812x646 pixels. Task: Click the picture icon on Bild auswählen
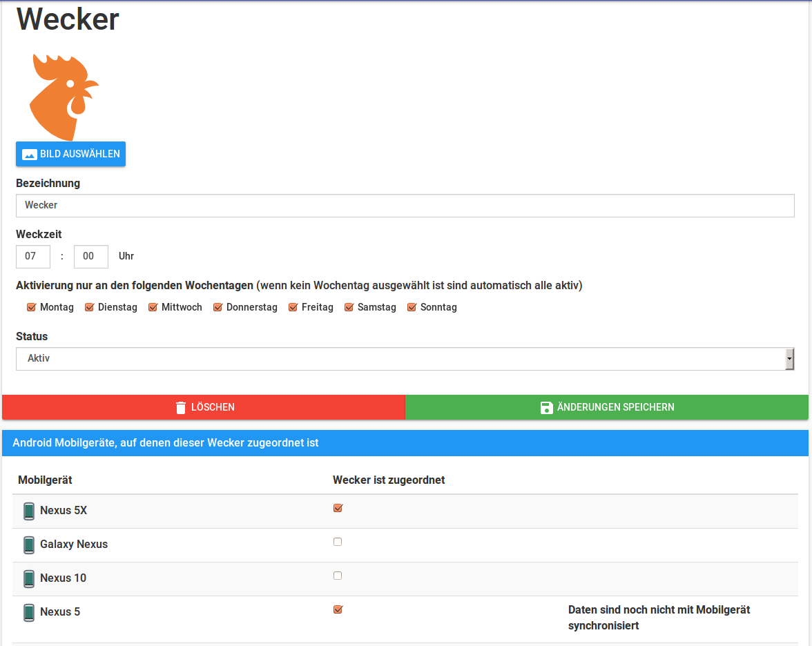[x=29, y=155]
